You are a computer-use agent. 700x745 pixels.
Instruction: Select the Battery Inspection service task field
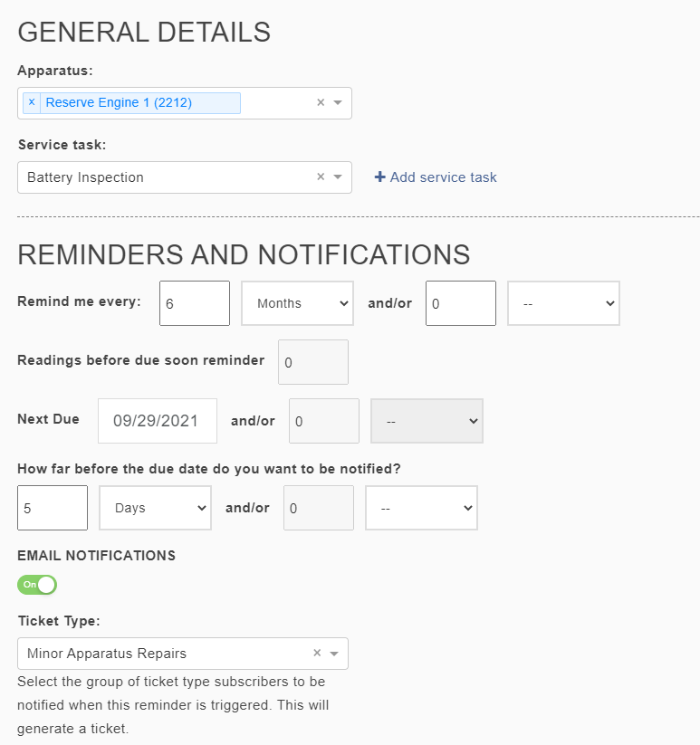click(163, 177)
